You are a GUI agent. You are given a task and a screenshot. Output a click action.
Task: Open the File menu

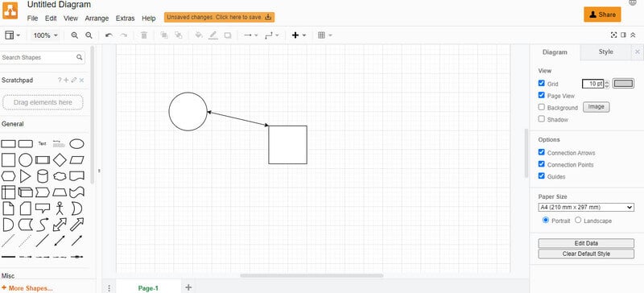point(32,19)
